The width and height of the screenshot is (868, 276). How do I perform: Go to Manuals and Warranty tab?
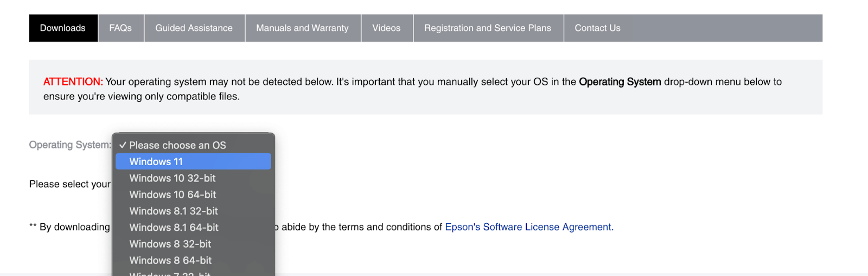click(x=302, y=28)
